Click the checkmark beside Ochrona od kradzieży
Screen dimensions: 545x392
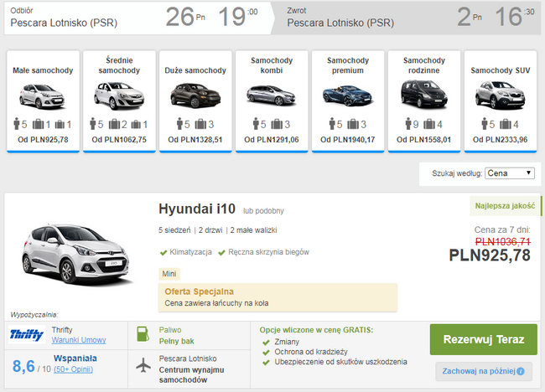pos(267,353)
